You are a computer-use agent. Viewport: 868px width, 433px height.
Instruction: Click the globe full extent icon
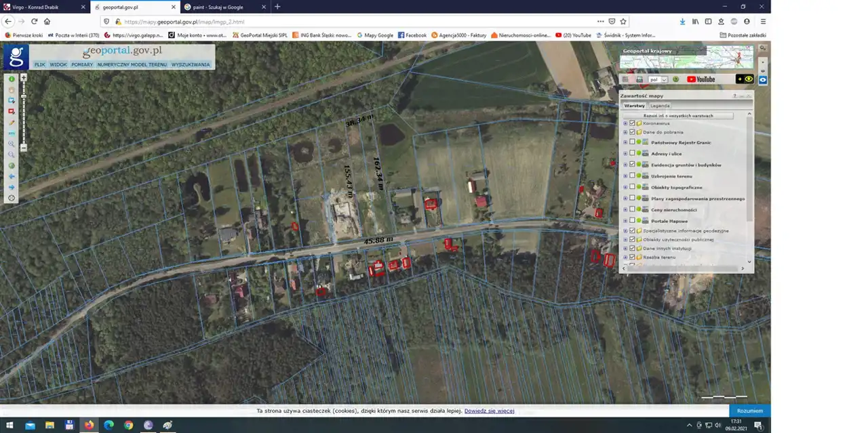tap(12, 165)
